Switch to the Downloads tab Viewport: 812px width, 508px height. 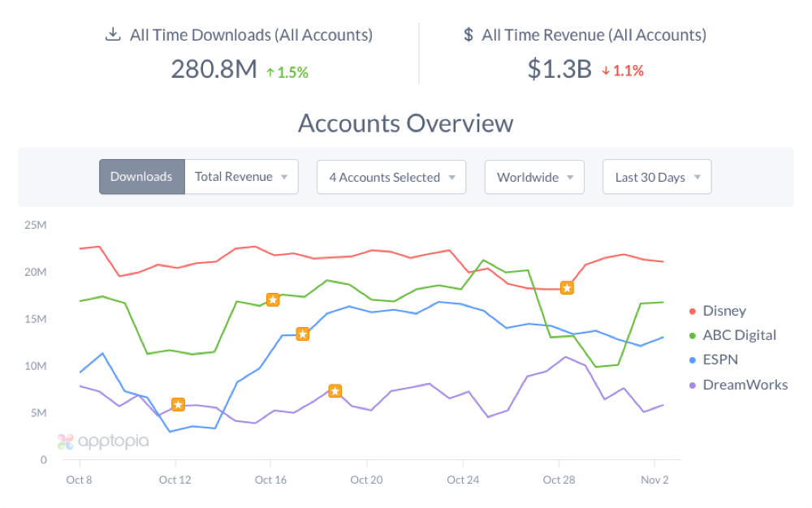[x=142, y=177]
